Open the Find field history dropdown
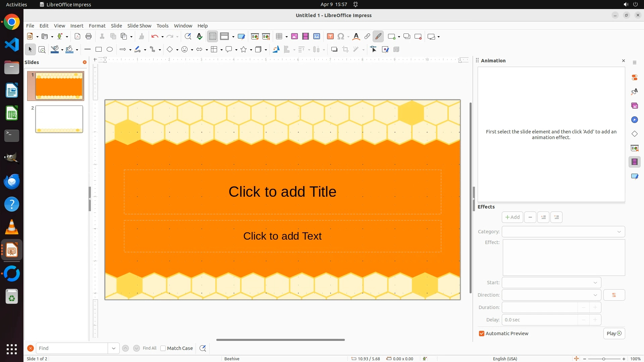The height and width of the screenshot is (362, 644). [114, 348]
